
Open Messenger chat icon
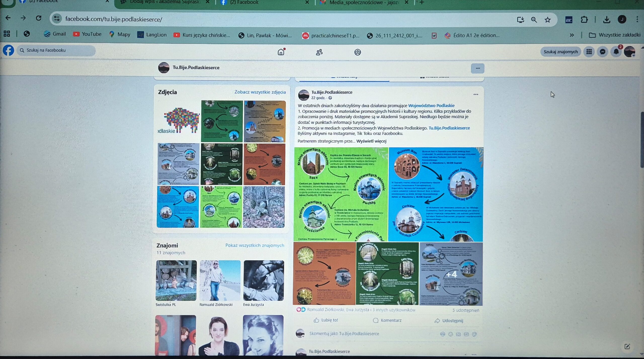click(x=602, y=52)
